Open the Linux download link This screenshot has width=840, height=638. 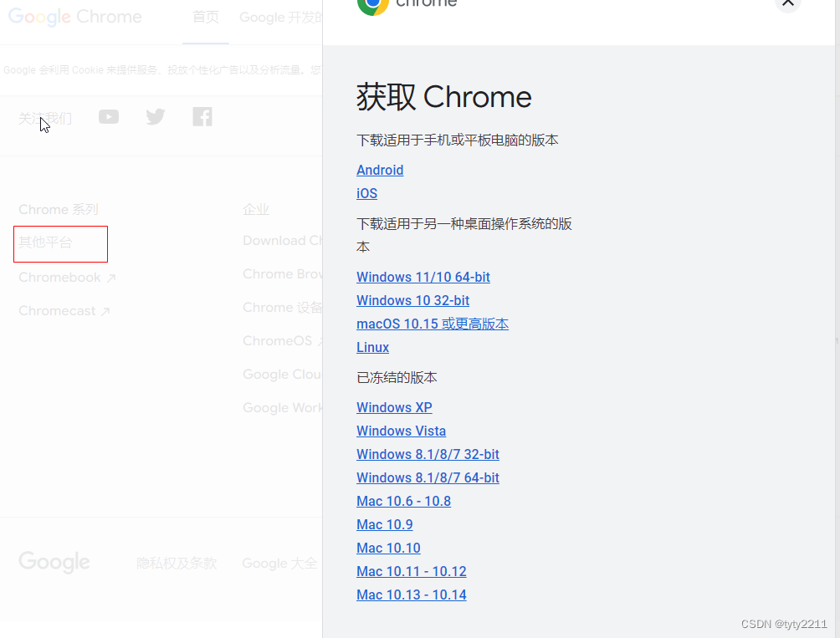tap(373, 347)
